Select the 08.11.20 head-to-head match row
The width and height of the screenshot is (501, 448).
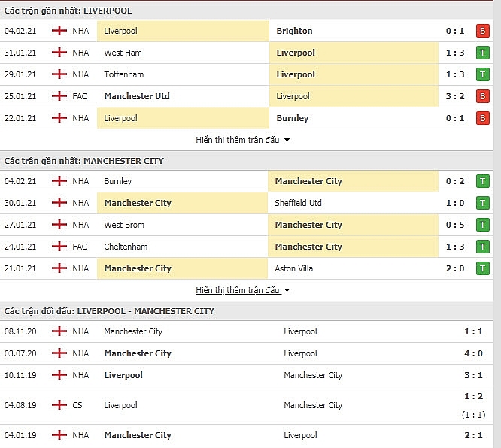pyautogui.click(x=247, y=331)
